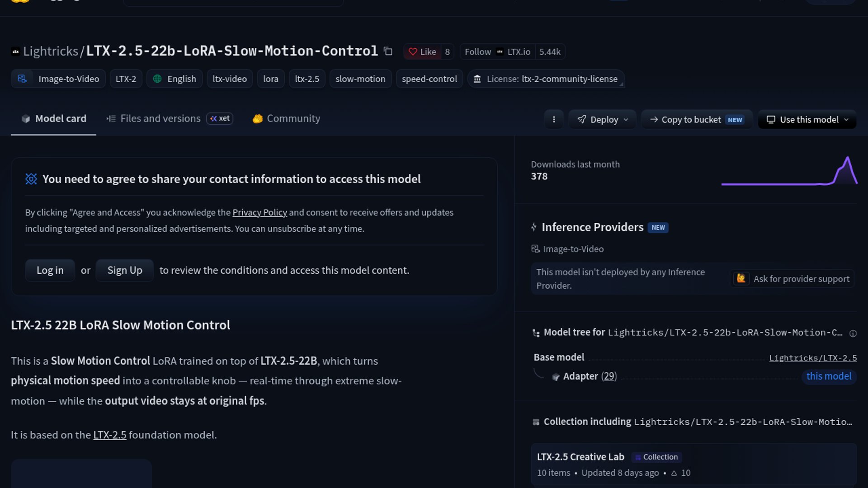
Task: Switch to the Model card tab
Action: point(53,119)
